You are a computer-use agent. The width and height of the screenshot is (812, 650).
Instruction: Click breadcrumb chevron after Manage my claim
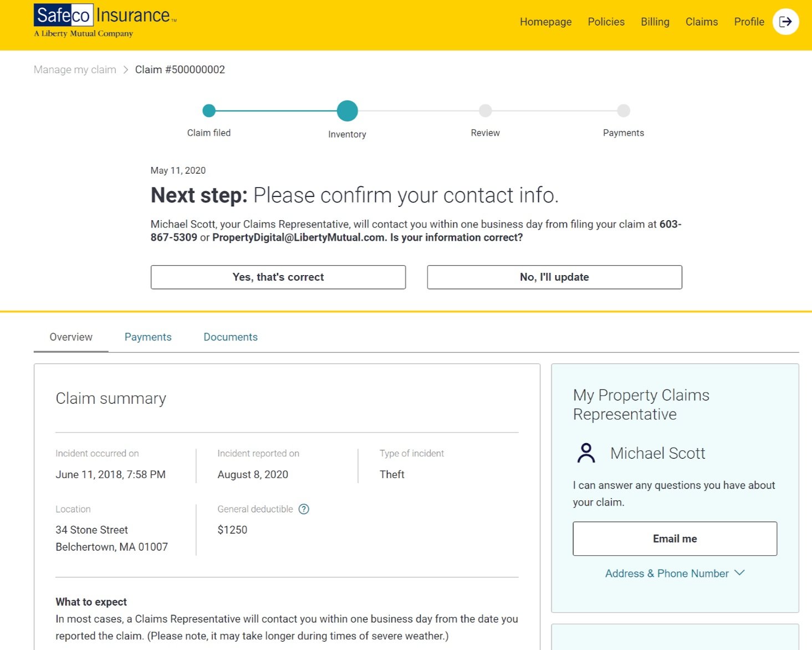point(126,69)
